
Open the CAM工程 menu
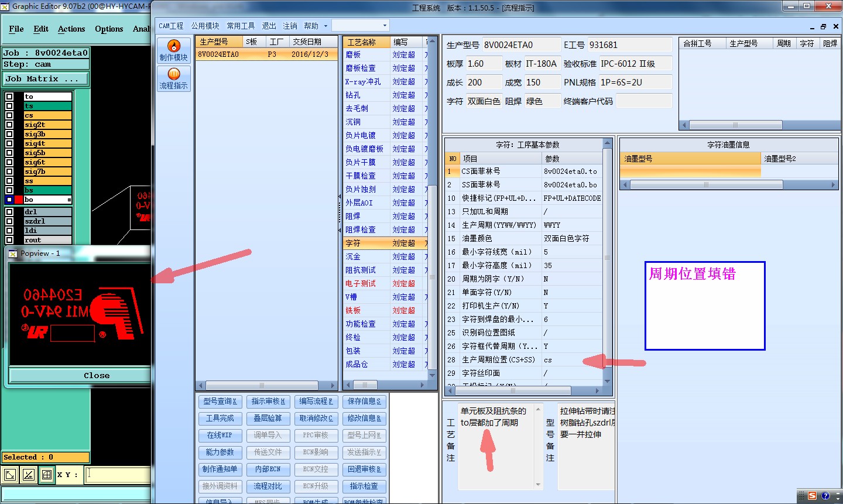tap(171, 26)
